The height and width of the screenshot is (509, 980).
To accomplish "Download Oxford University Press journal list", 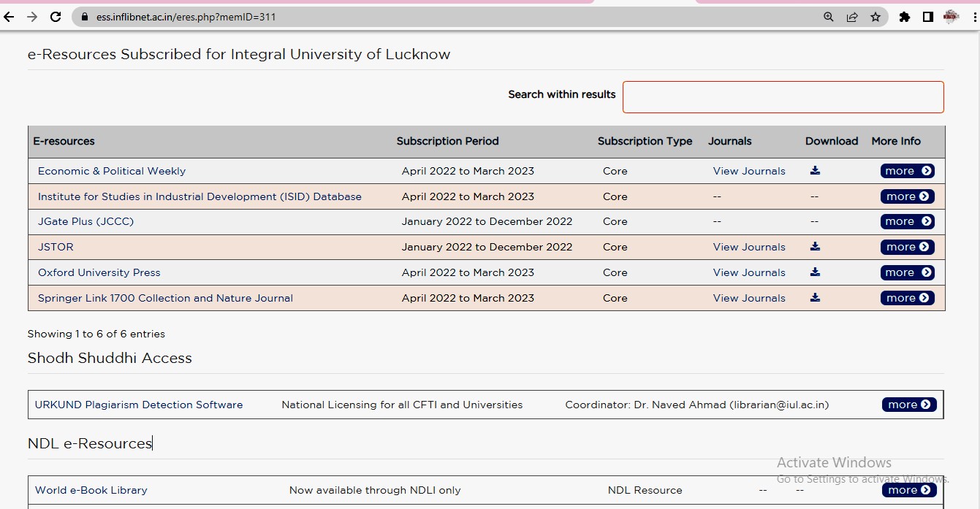I will [x=815, y=272].
